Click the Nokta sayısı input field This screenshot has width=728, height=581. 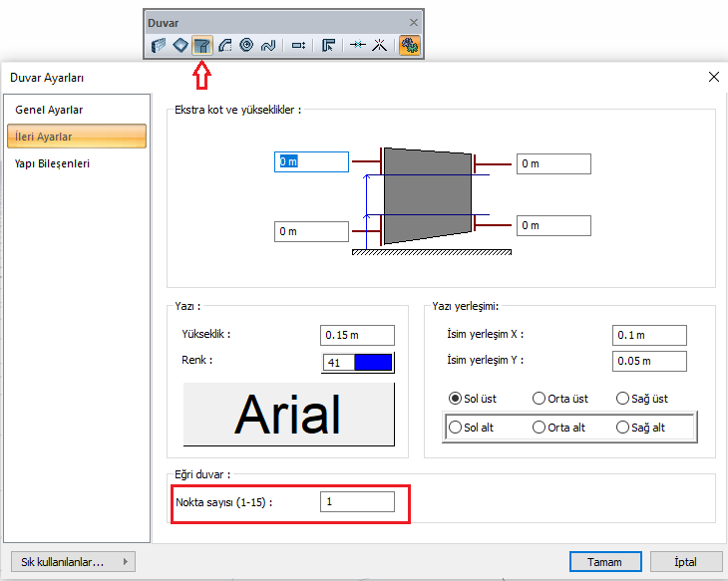[357, 502]
